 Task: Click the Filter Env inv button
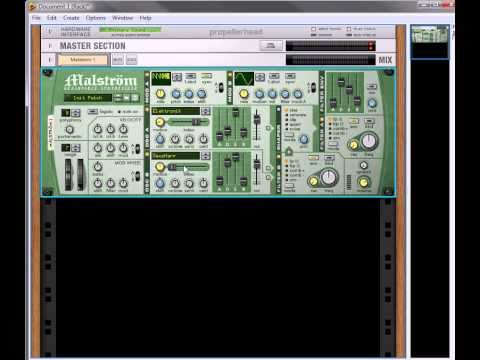click(x=371, y=87)
